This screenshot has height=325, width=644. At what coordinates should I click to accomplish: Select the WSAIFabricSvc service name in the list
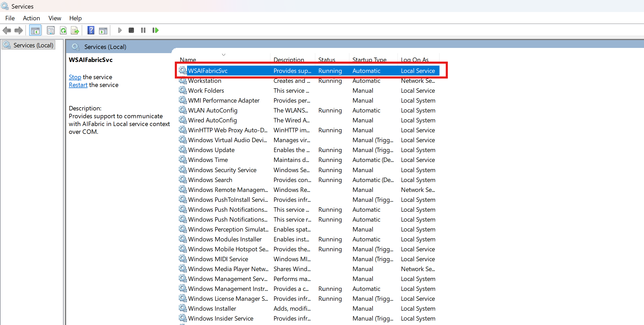point(208,71)
